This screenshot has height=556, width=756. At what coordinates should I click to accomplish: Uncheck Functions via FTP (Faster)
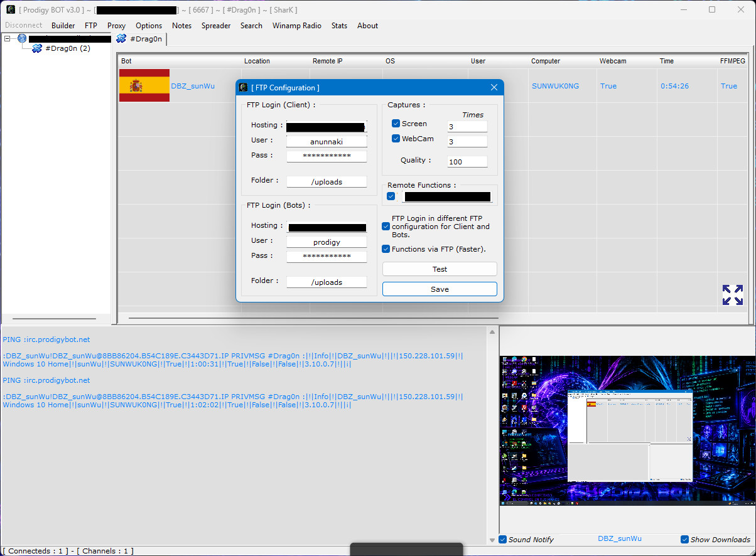point(386,249)
